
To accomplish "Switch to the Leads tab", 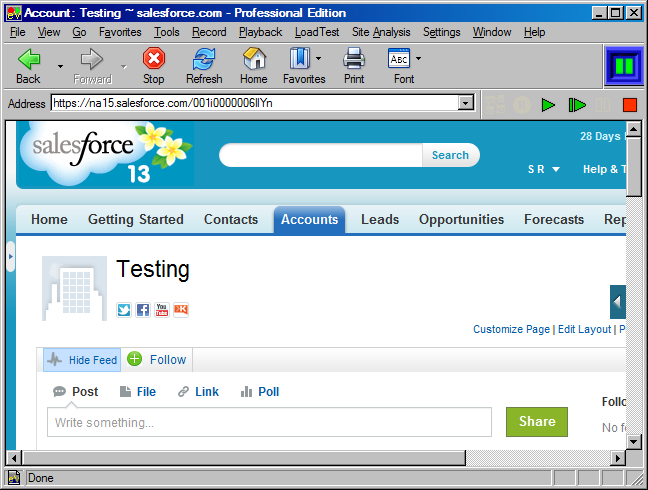I will 380,219.
